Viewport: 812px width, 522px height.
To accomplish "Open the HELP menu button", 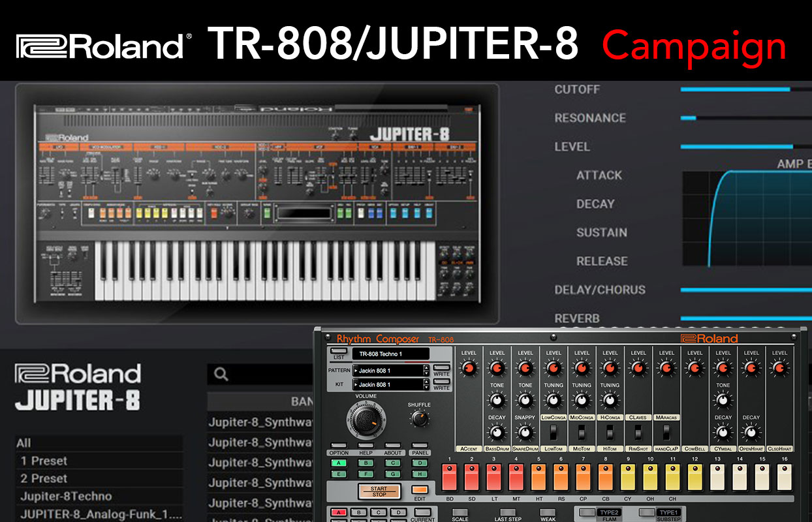I will click(366, 446).
